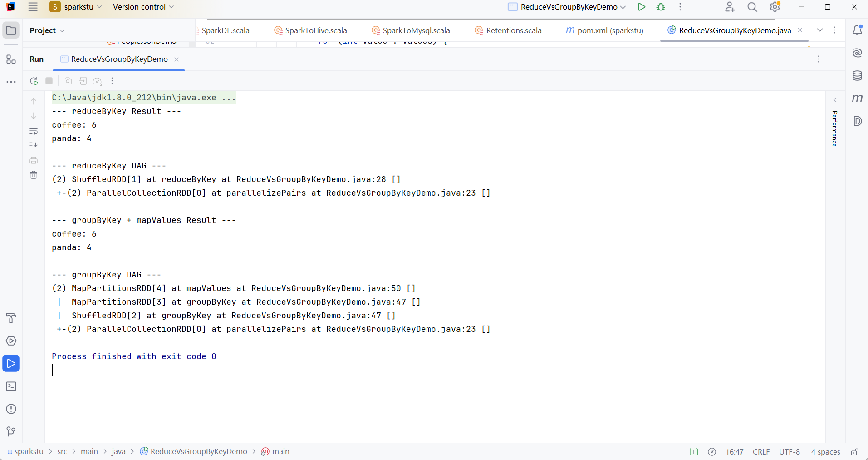Click the Performance side panel label
The height and width of the screenshot is (460, 868).
click(834, 129)
